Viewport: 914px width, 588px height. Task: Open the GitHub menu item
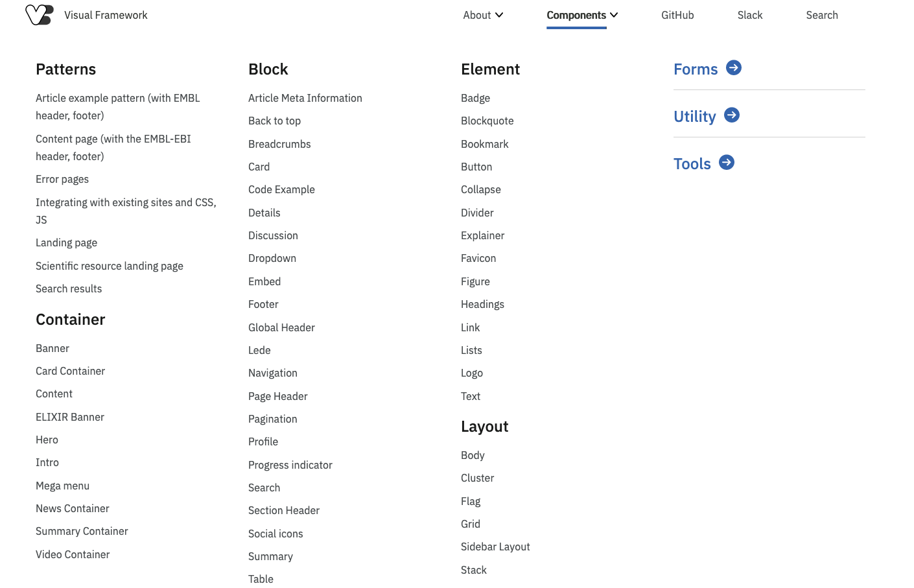pos(677,15)
